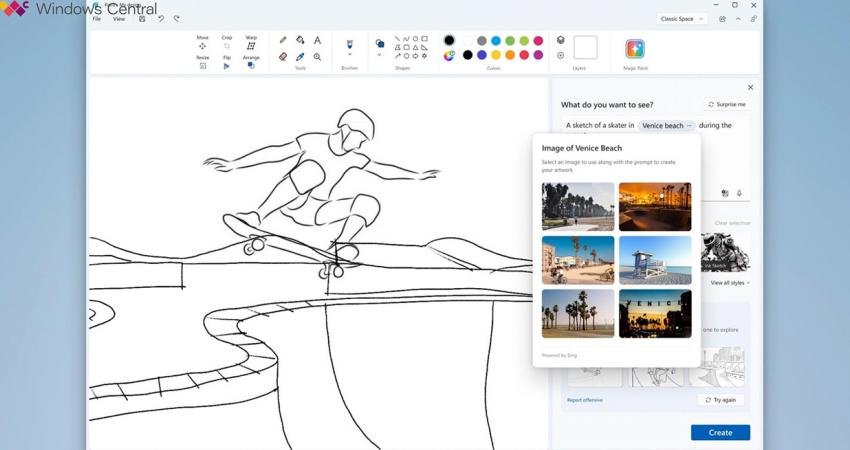Viewport: 850px width, 450px height.
Task: Select the blank layer thumbnail
Action: click(585, 48)
